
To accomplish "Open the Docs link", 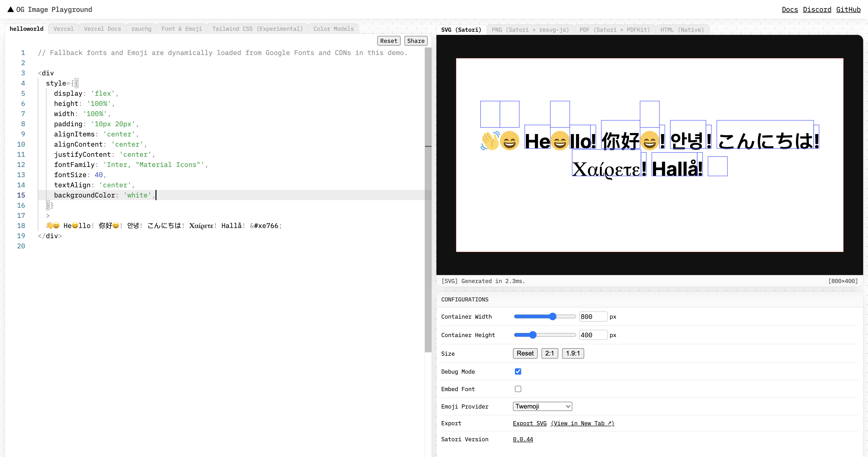I will (790, 9).
